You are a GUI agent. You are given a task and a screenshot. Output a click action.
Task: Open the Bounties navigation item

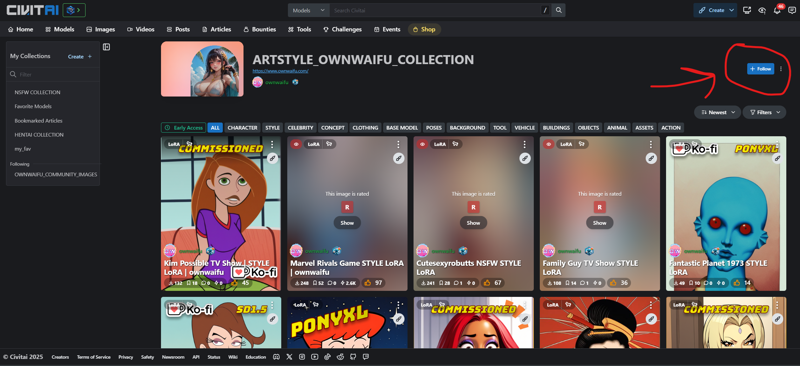(x=260, y=30)
